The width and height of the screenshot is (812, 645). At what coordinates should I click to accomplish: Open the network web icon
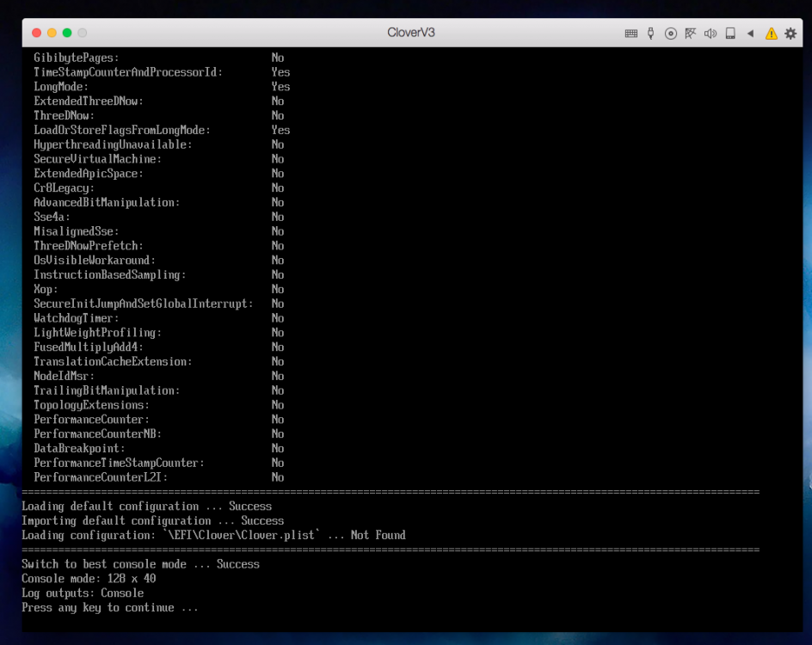click(x=691, y=34)
